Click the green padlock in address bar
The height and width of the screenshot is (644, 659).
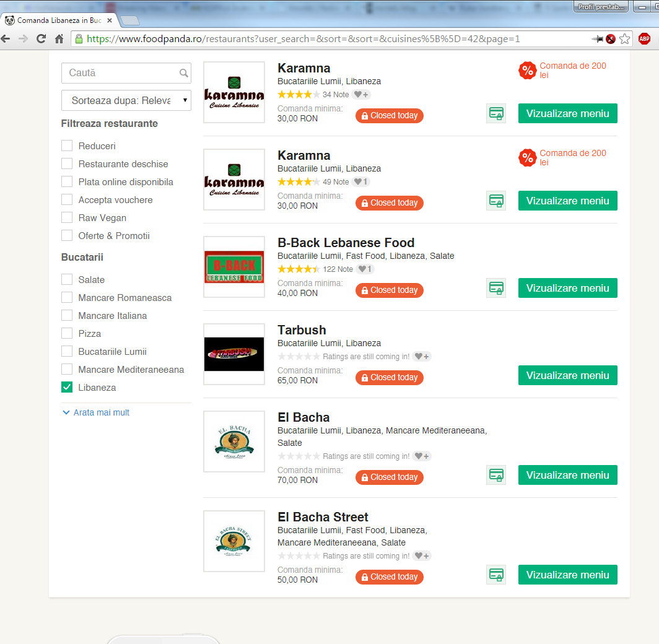click(79, 39)
